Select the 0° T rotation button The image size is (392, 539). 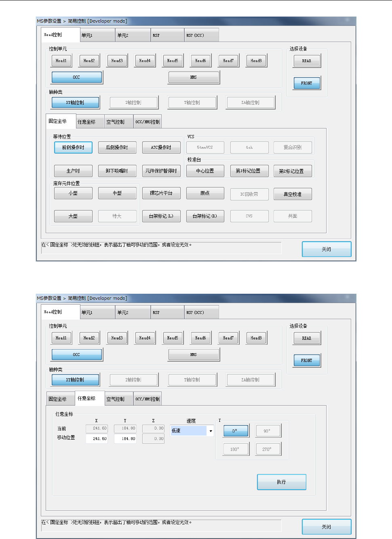tap(236, 431)
